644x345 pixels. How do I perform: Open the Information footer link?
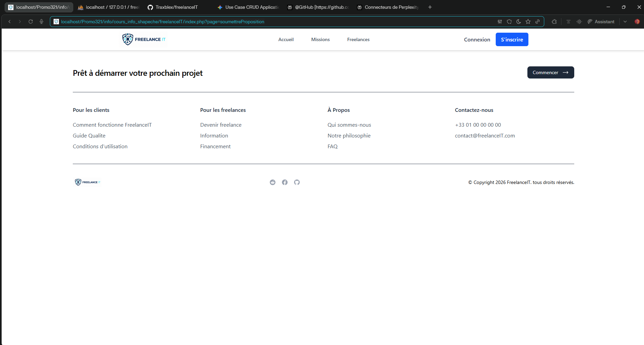214,135
